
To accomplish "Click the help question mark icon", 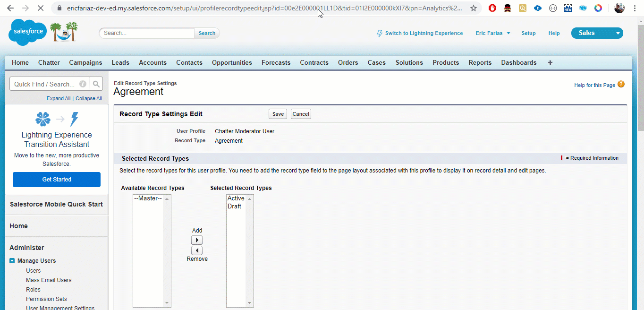I will (x=621, y=84).
